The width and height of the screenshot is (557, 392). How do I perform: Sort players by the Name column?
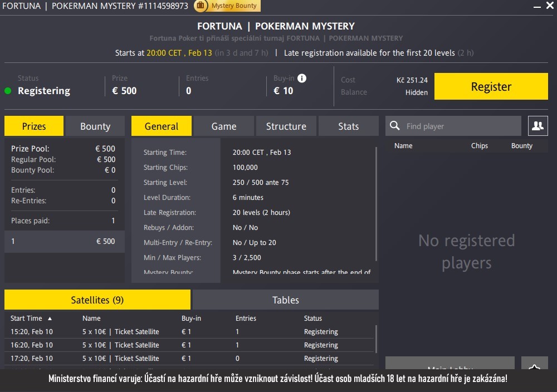point(403,145)
